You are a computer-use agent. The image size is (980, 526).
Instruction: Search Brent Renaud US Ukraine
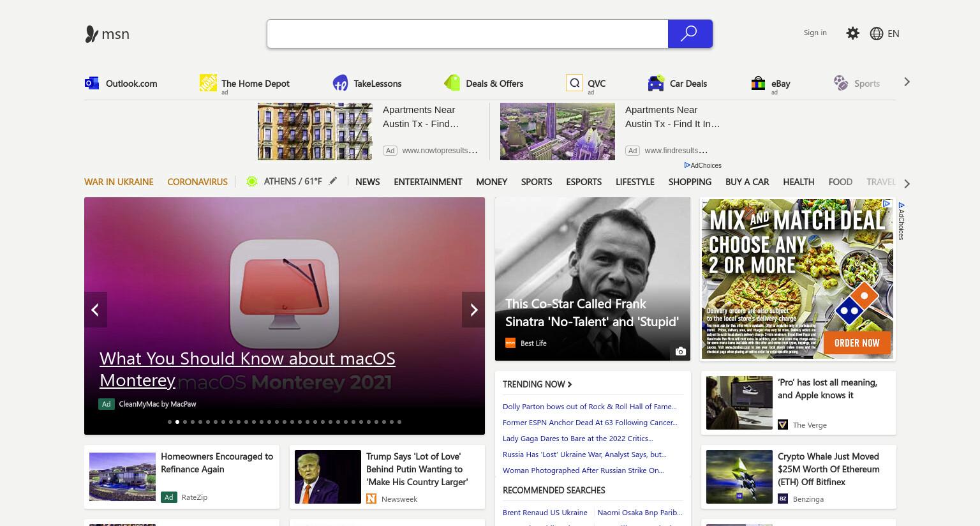pos(545,513)
